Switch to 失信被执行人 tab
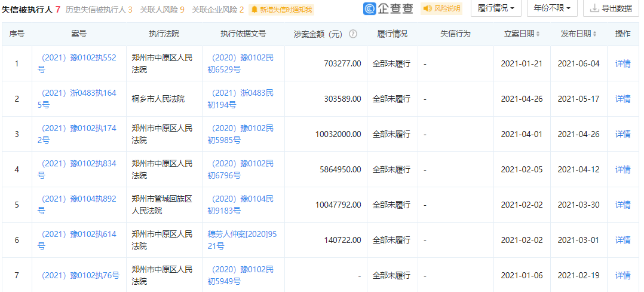Screen dimensions: 644x292 click(x=31, y=10)
